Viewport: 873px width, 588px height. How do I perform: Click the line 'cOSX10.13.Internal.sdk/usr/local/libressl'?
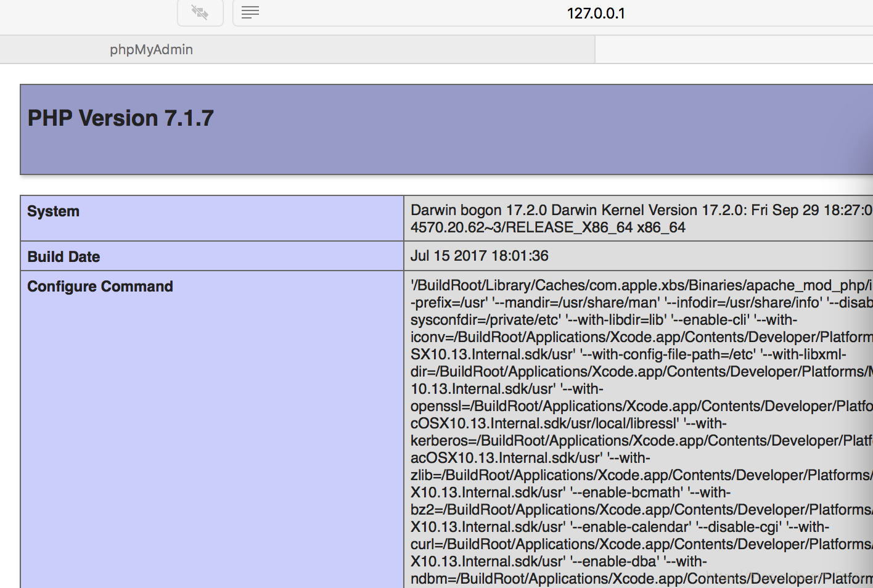[x=568, y=423]
